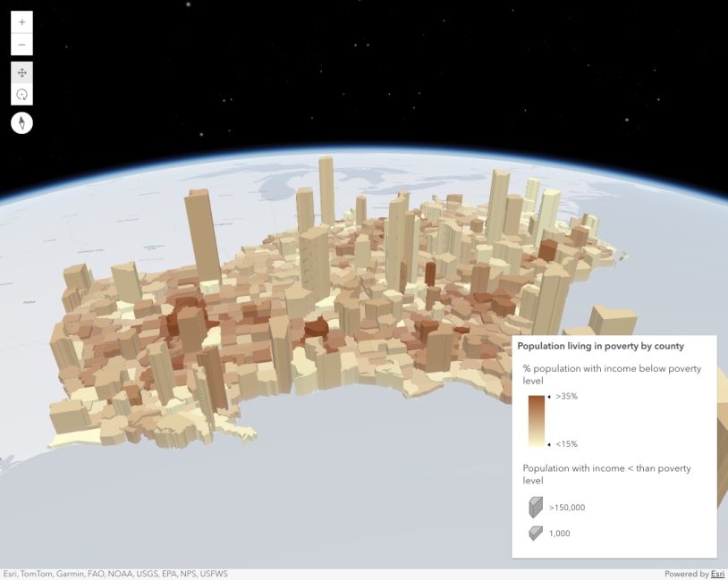Click the zoom out minus icon
728x580 pixels.
click(x=21, y=44)
